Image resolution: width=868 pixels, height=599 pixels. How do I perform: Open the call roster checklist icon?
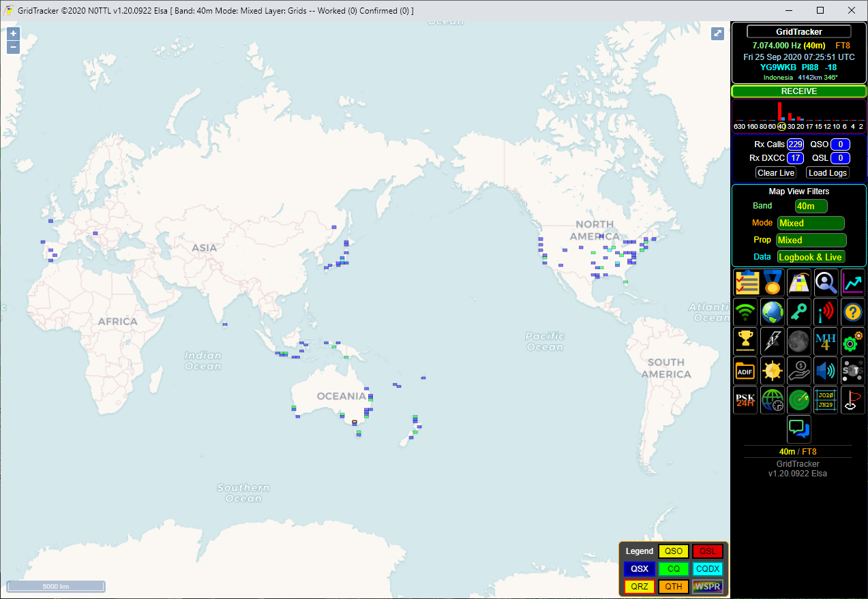pos(746,282)
